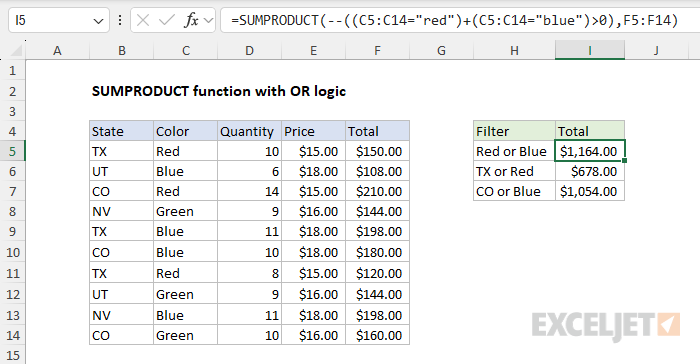Select the $108.00 total cell

[377, 172]
